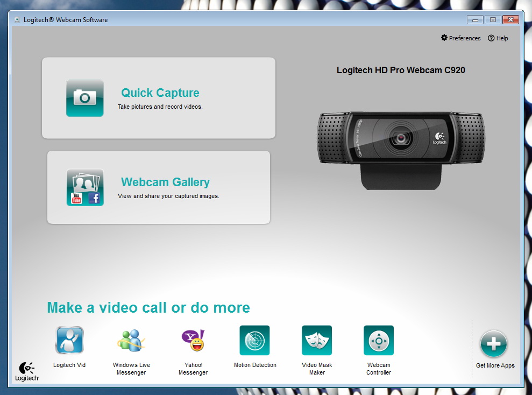Open the Motion Detection radar icon
The width and height of the screenshot is (532, 395).
[255, 340]
